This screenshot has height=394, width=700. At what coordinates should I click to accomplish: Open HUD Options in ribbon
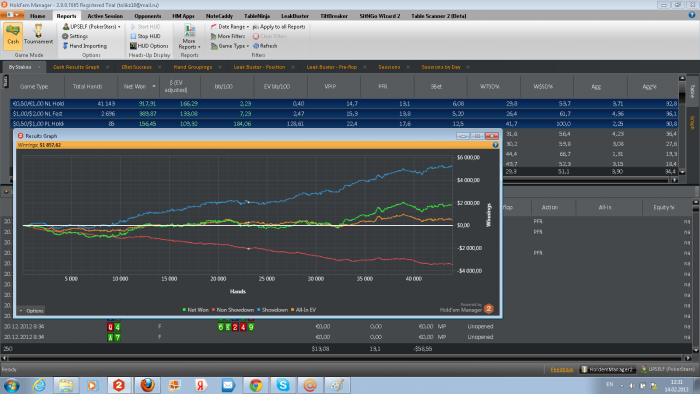(x=149, y=46)
